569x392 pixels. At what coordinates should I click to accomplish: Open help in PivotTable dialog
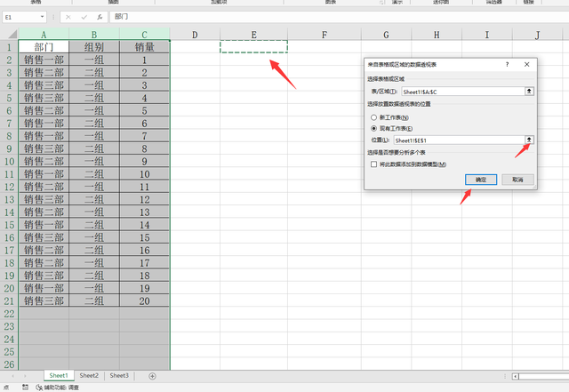click(x=507, y=65)
